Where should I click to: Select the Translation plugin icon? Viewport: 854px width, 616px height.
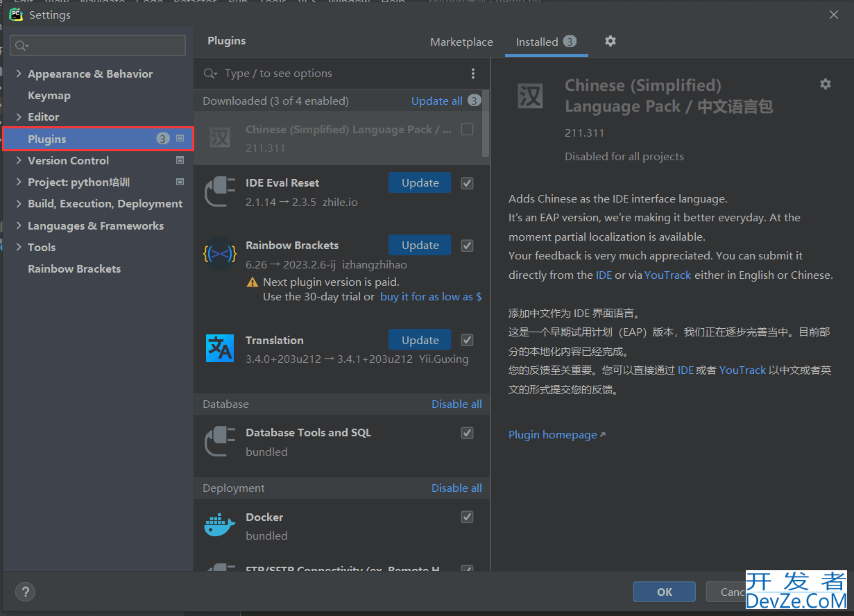pyautogui.click(x=220, y=348)
